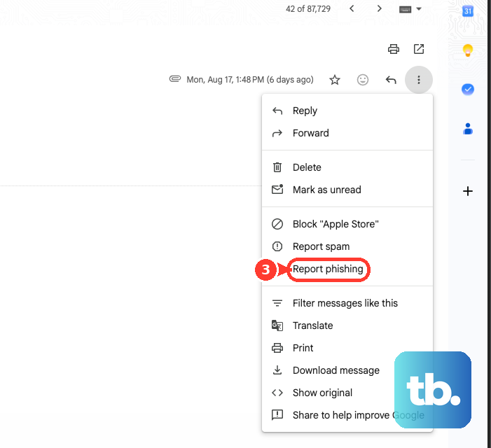Select Filter messages like this

click(347, 303)
